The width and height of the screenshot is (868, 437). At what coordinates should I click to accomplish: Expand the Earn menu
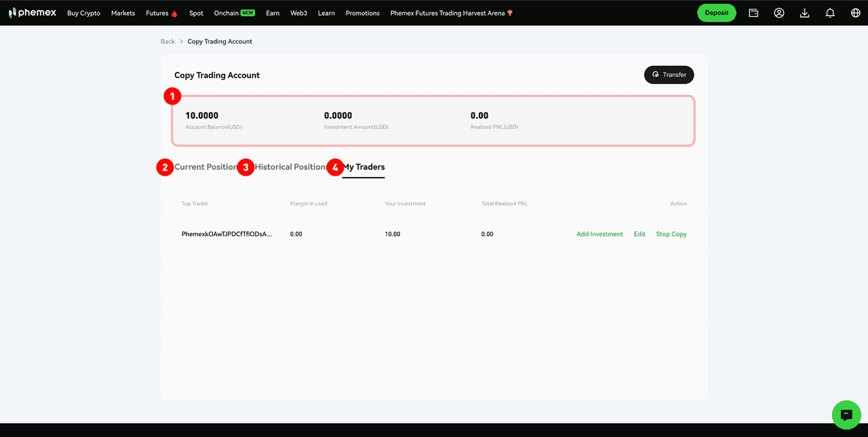[273, 13]
